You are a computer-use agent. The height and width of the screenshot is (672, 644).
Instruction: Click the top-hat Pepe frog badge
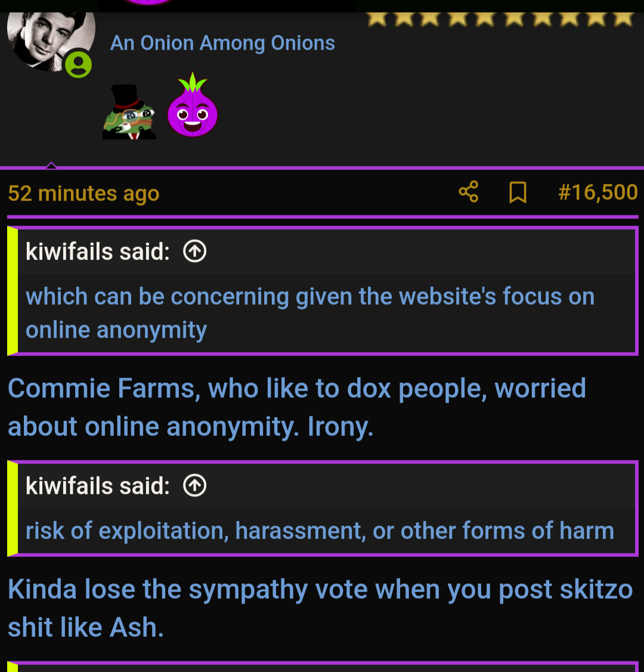click(x=129, y=112)
